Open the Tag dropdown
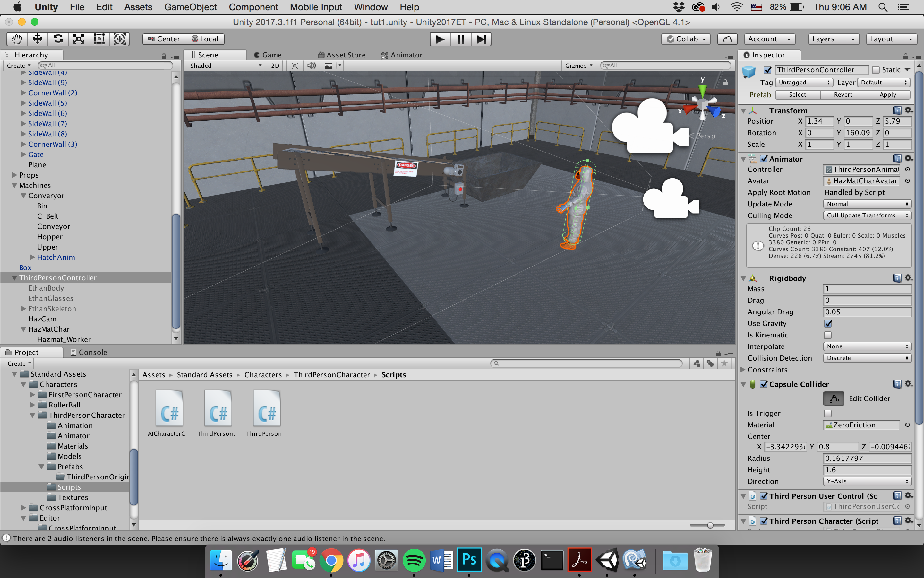Screen dimensions: 924x578 coord(804,83)
